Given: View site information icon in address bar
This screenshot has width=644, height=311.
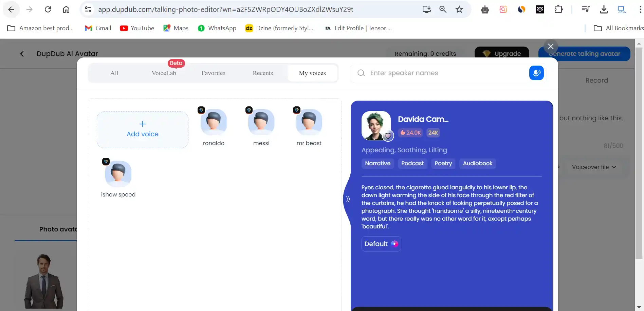Looking at the screenshot, I should pyautogui.click(x=88, y=10).
